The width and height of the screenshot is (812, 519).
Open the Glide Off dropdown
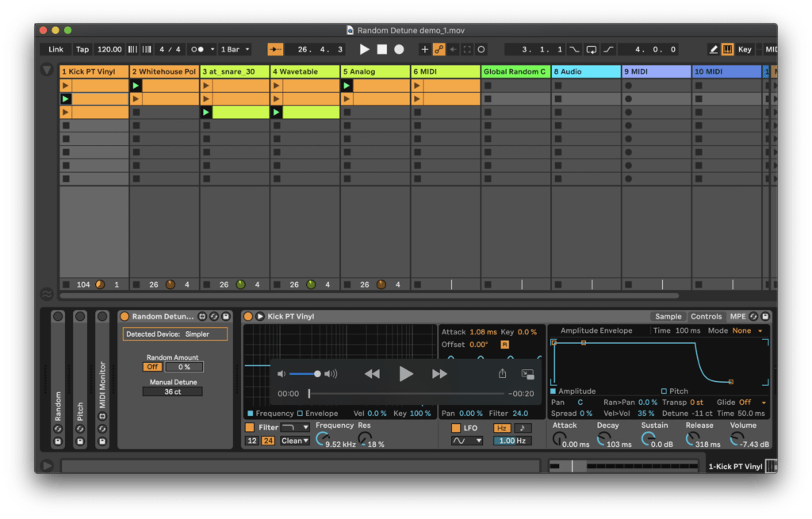click(752, 403)
